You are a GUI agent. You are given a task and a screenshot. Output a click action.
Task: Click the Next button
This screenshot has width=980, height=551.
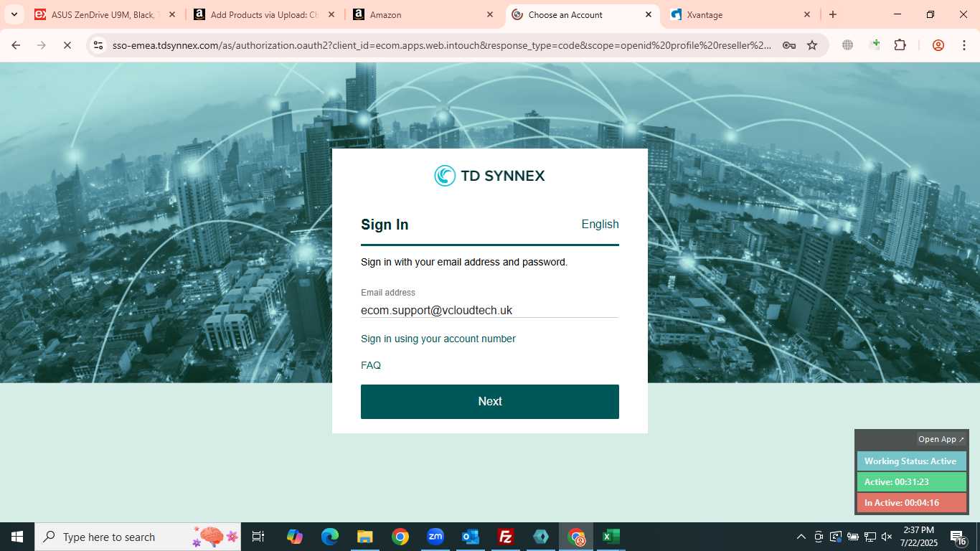coord(489,401)
